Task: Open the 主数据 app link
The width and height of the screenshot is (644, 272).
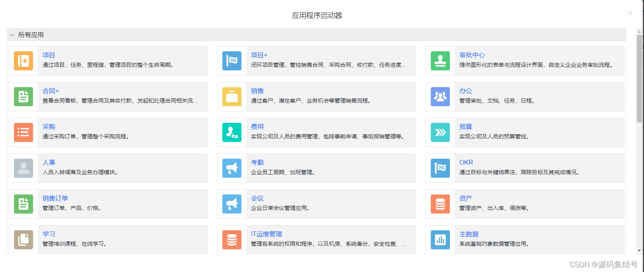Action: (x=469, y=234)
